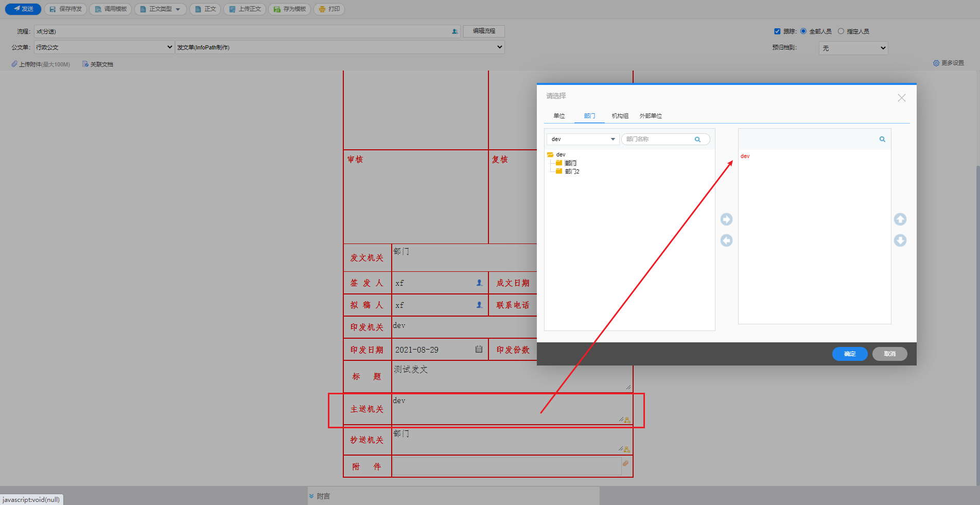This screenshot has width=980, height=505.
Task: Click the add-to-selected right arrow icon
Action: pos(726,219)
